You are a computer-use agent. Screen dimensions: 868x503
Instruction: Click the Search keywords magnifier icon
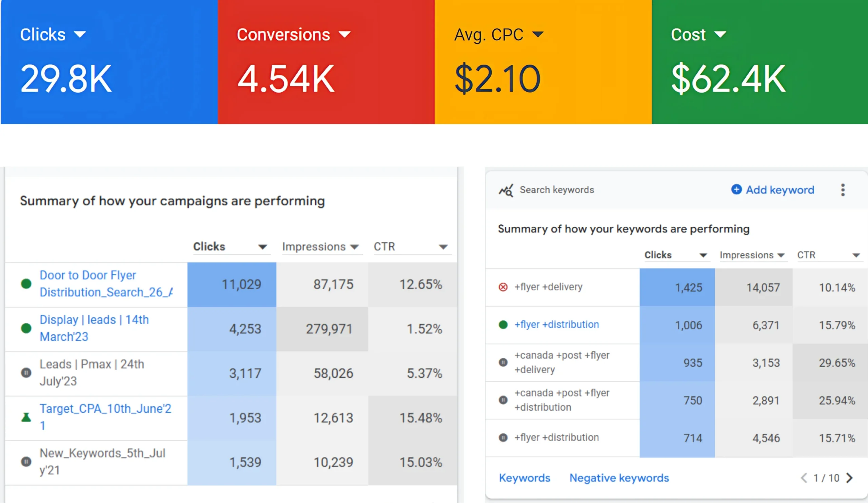click(x=506, y=190)
